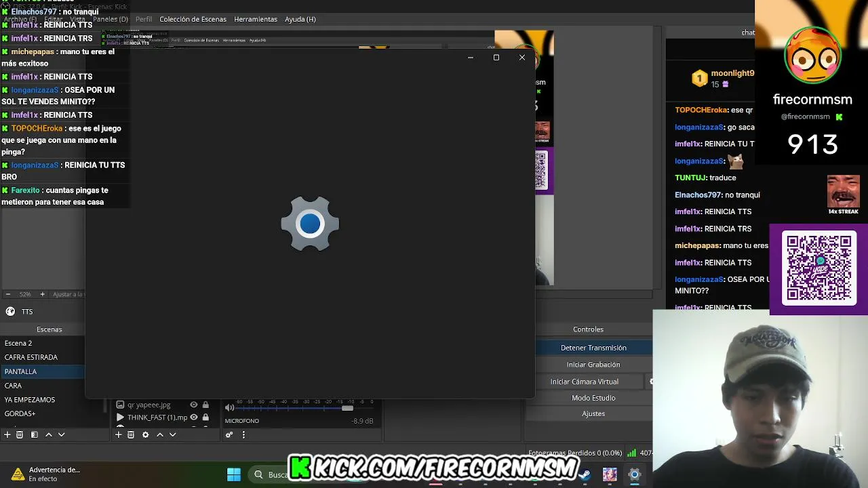Mute the MICROFONO speaker icon
The width and height of the screenshot is (868, 488).
(229, 407)
